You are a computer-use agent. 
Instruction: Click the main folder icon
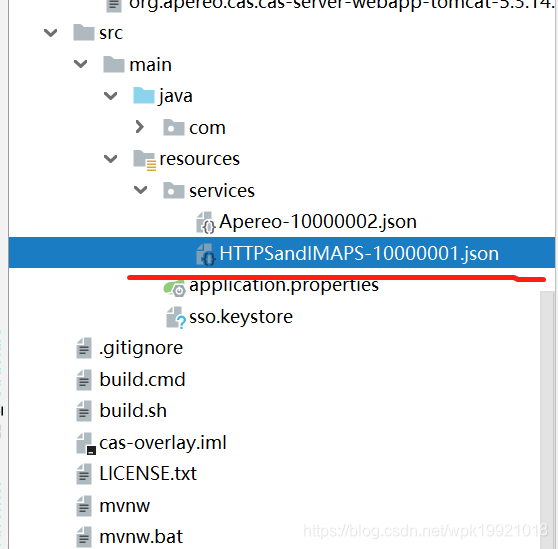pyautogui.click(x=114, y=64)
